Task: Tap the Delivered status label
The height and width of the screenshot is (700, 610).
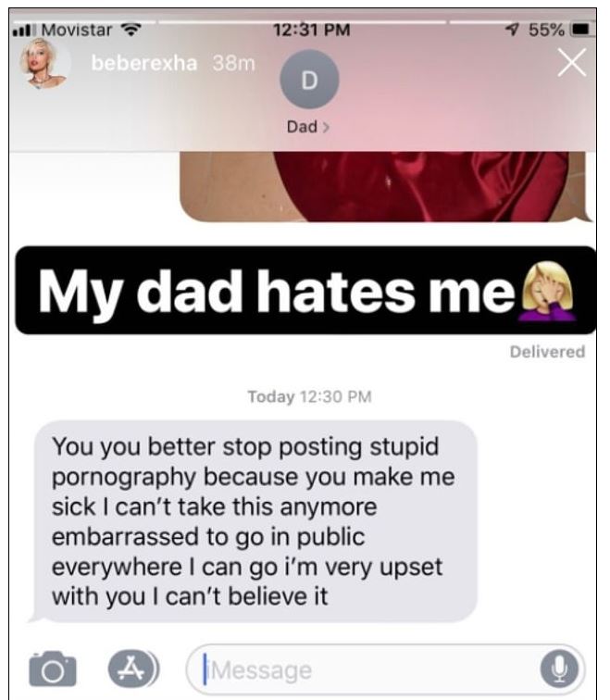Action: click(x=547, y=352)
